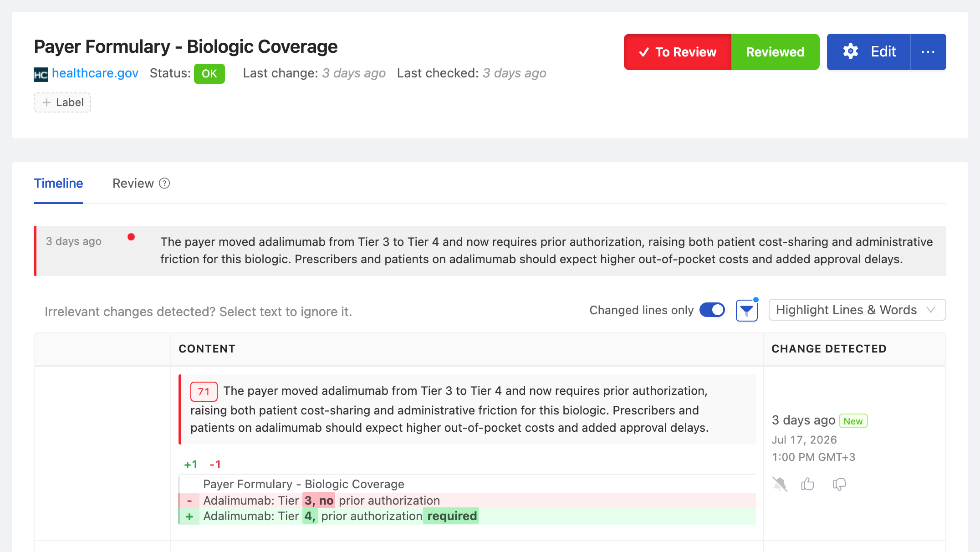
Task: Click the '-1' deletions count
Action: point(215,465)
